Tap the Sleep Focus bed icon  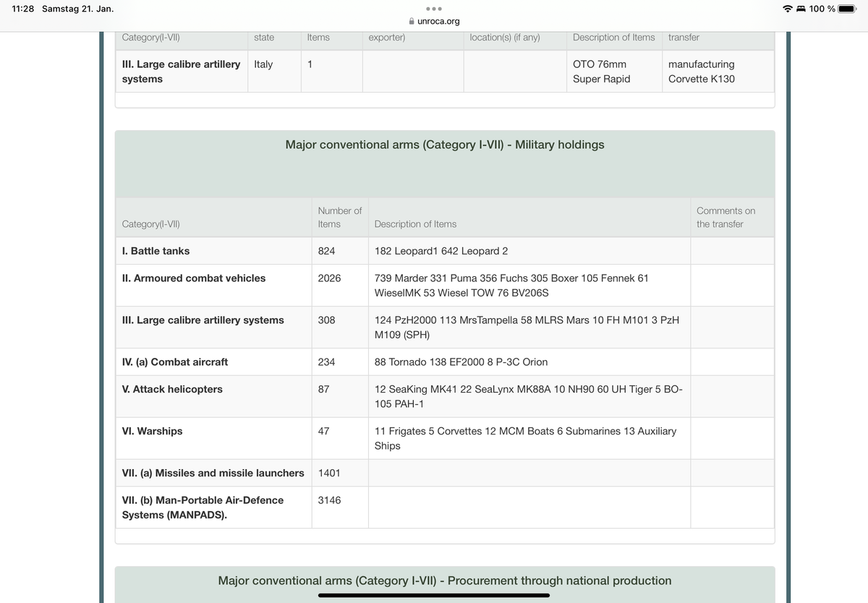[x=801, y=9]
